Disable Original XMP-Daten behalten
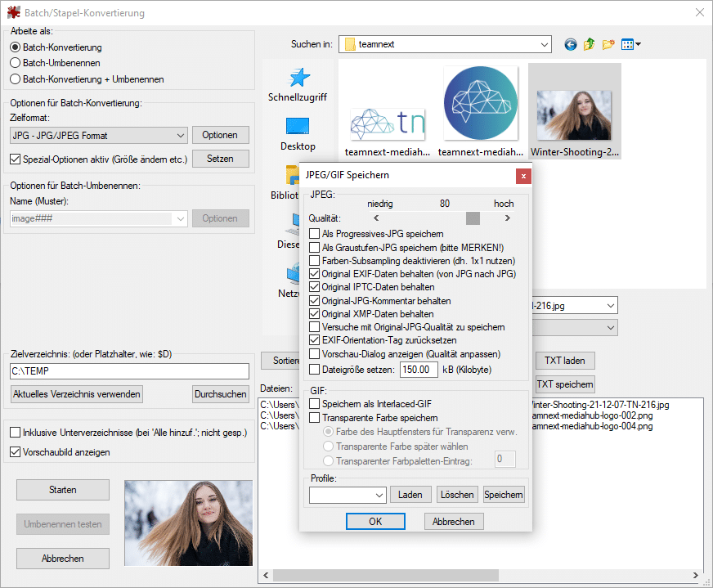Screen dimensions: 713x588 click(x=315, y=313)
